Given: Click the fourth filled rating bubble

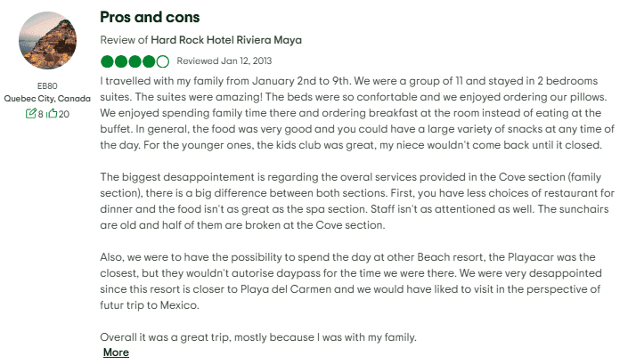Looking at the screenshot, I should [149, 61].
